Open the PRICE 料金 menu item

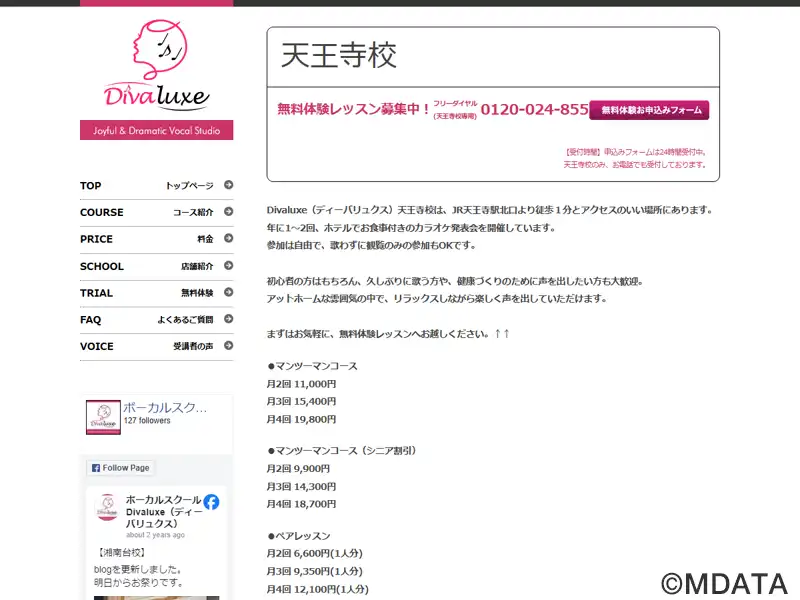point(157,239)
